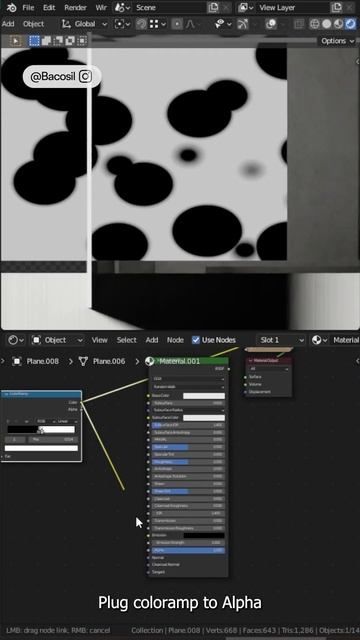
Task: Click the new scene icon
Action: click(213, 7)
